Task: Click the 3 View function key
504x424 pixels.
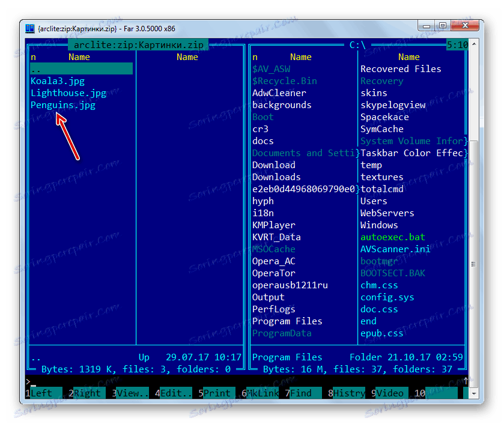Action: tap(130, 393)
